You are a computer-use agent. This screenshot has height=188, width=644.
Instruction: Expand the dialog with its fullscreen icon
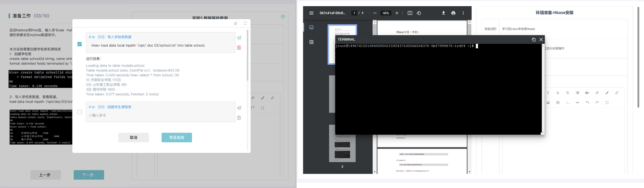click(x=245, y=23)
